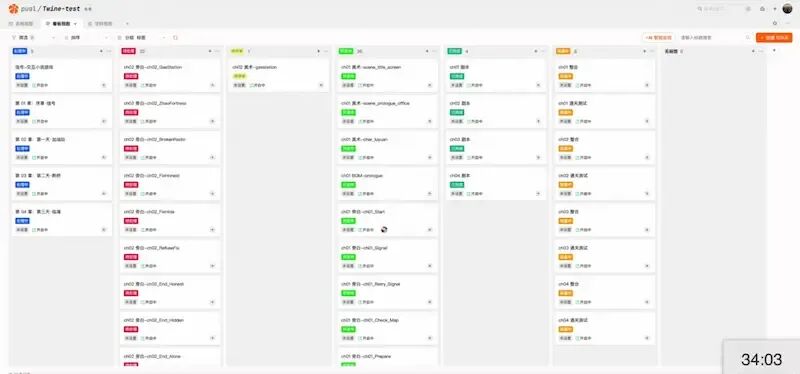Open the Twine-test project name link
The width and height of the screenshot is (800, 374).
(x=61, y=9)
